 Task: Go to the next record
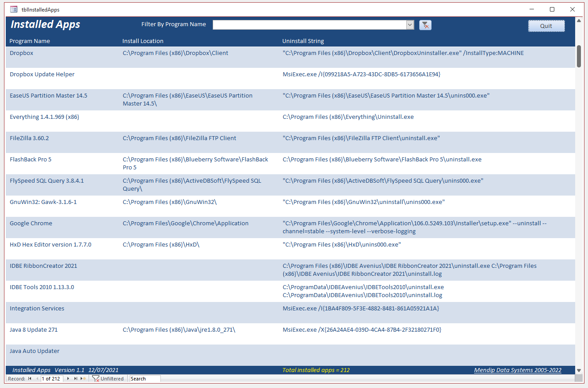pos(68,379)
